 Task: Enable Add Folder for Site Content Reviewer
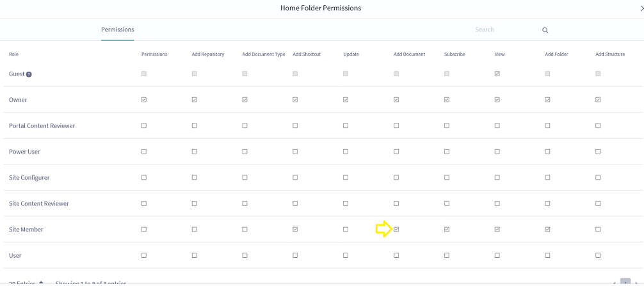(547, 203)
